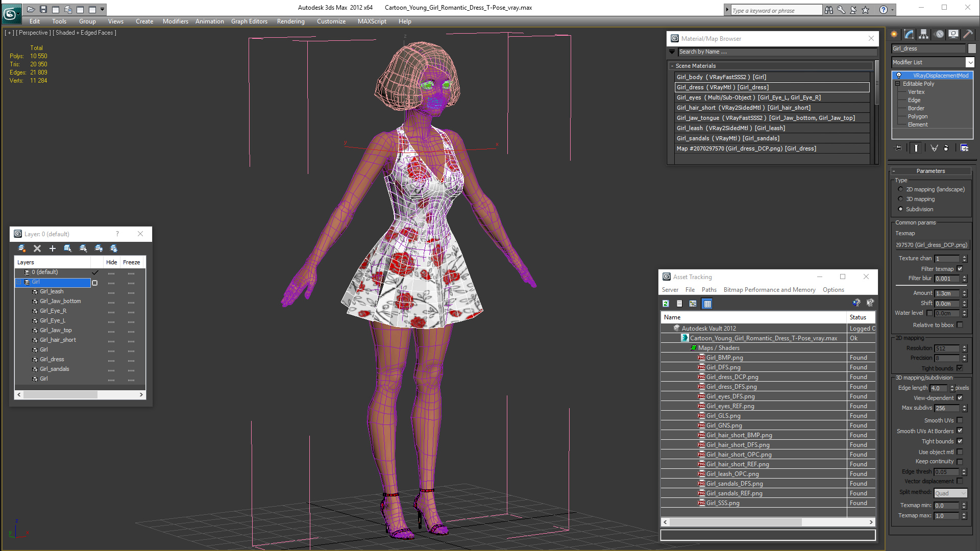Click the Hide column header in Layer dialog

pos(111,262)
